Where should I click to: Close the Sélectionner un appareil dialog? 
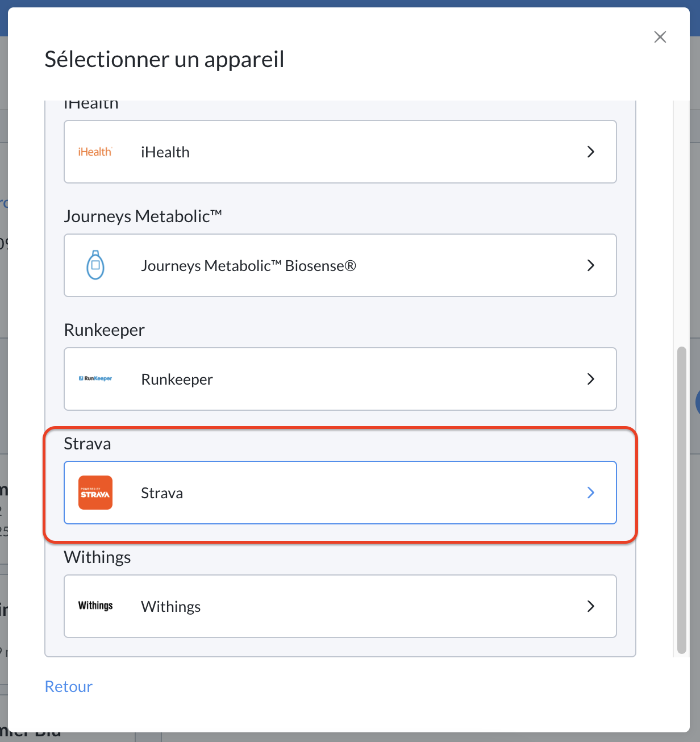(x=660, y=37)
